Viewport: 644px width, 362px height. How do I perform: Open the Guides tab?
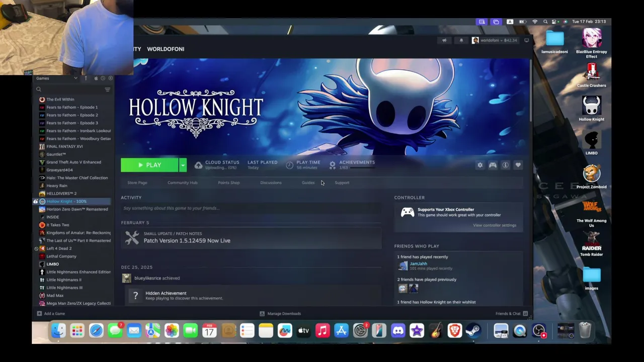pyautogui.click(x=308, y=183)
